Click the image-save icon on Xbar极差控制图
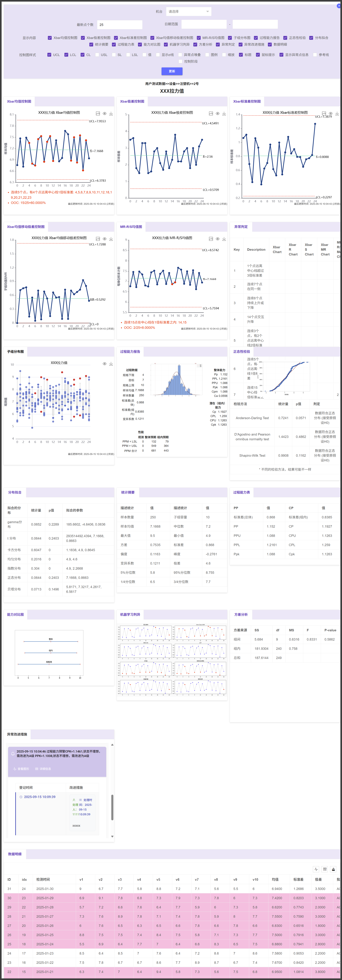 click(211, 113)
